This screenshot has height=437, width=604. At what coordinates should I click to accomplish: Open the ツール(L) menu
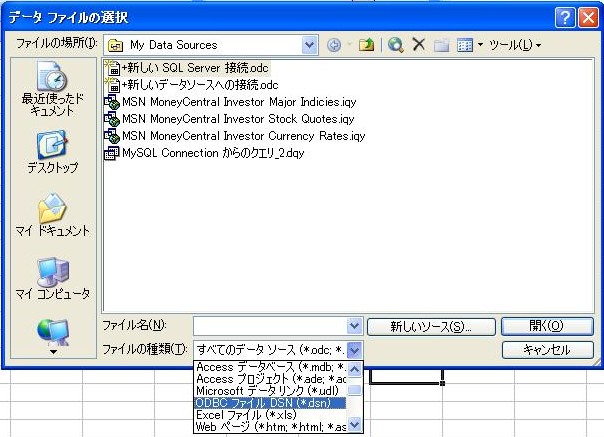pyautogui.click(x=515, y=45)
